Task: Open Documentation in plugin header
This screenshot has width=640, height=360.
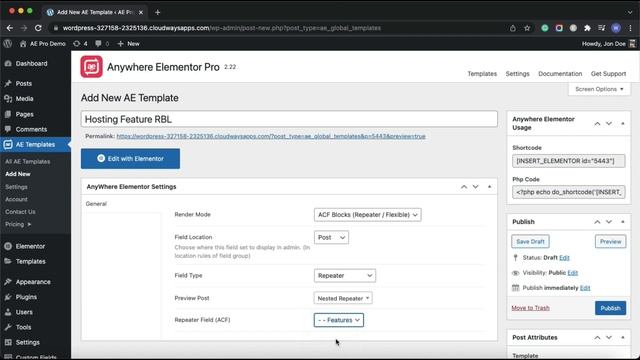Action: 560,74
